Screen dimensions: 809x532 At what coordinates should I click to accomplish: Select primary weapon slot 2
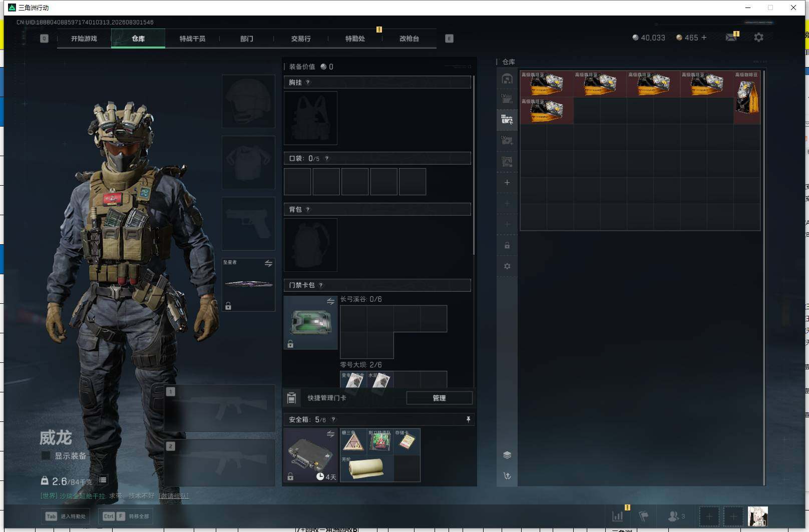coord(219,463)
